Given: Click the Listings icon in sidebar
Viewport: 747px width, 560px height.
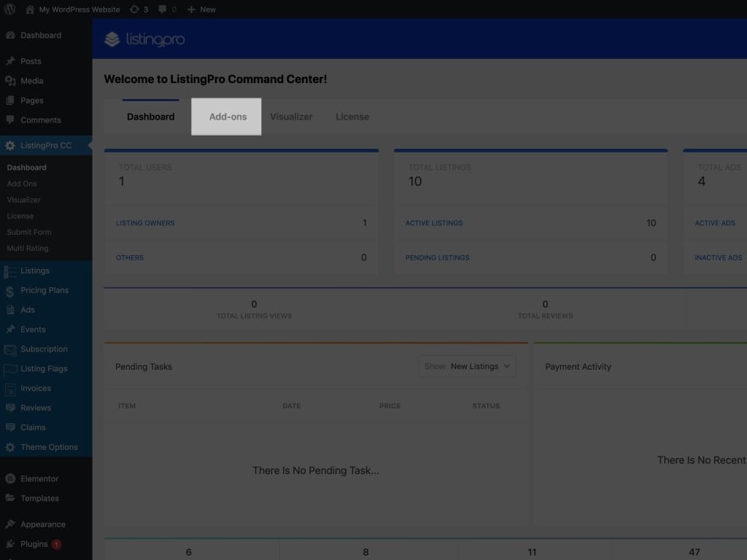Looking at the screenshot, I should pos(10,271).
